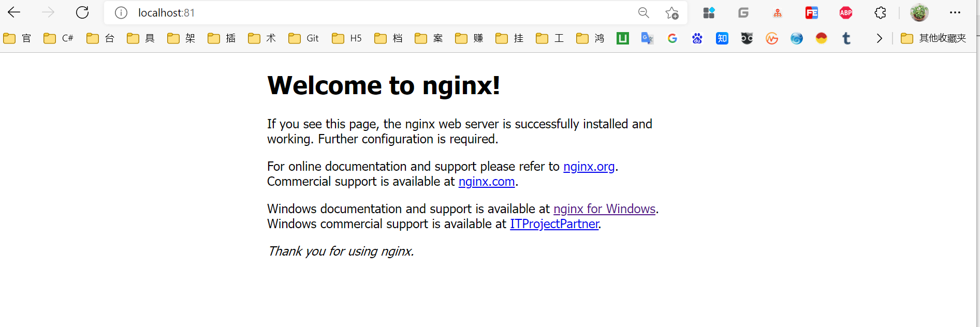Open the ABP Adblock Plus extension

846,12
